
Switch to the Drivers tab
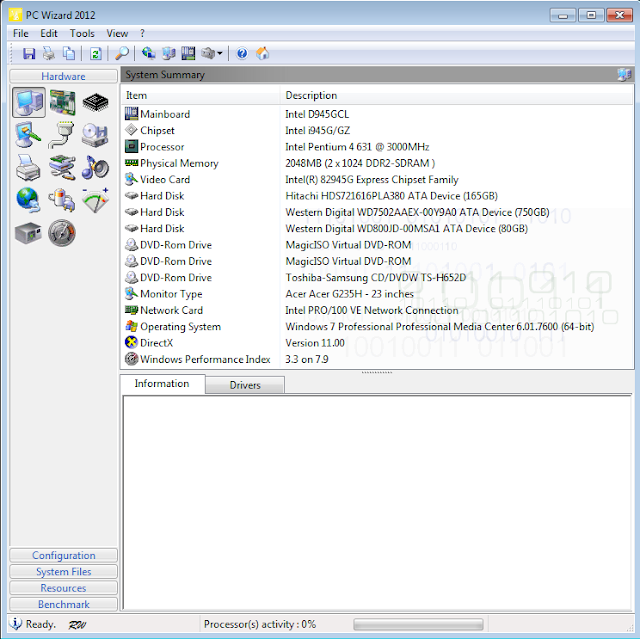click(x=245, y=385)
